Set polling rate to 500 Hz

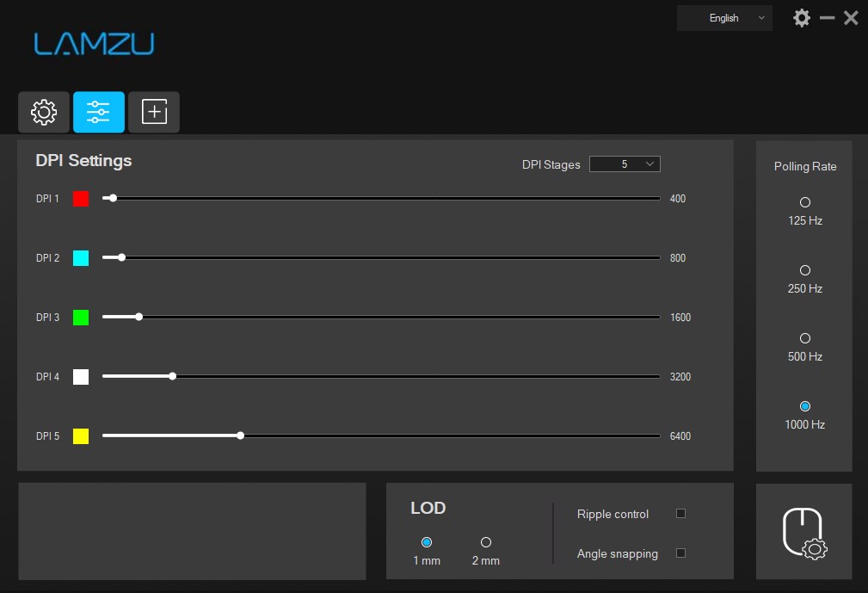805,338
